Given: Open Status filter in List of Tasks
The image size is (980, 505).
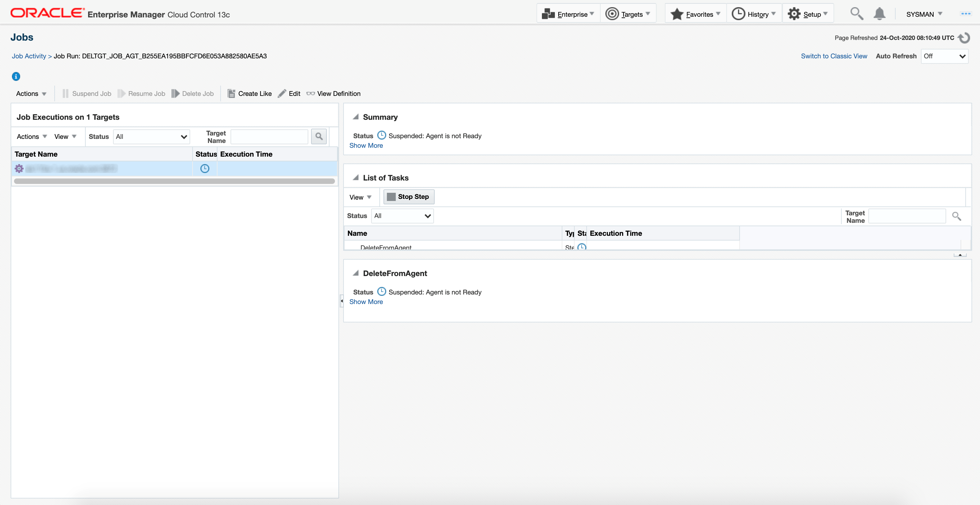Looking at the screenshot, I should 402,216.
